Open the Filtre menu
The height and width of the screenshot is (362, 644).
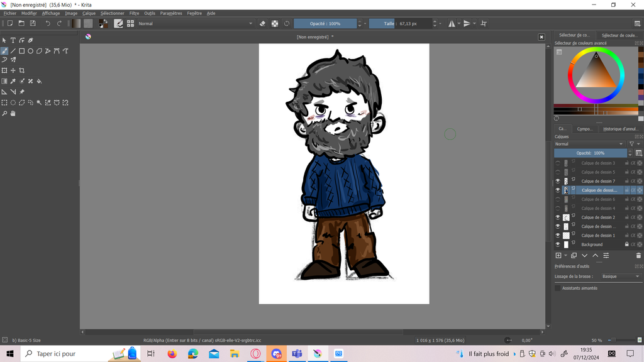(x=134, y=13)
